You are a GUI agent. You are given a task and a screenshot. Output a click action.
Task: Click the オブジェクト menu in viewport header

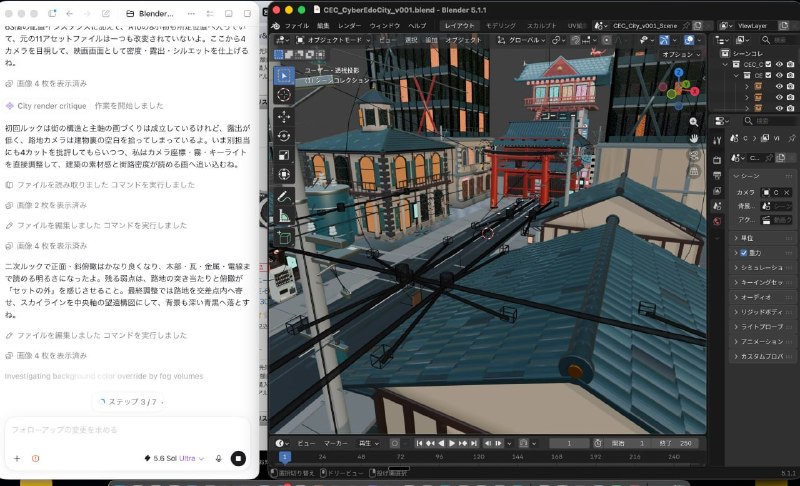pyautogui.click(x=463, y=40)
